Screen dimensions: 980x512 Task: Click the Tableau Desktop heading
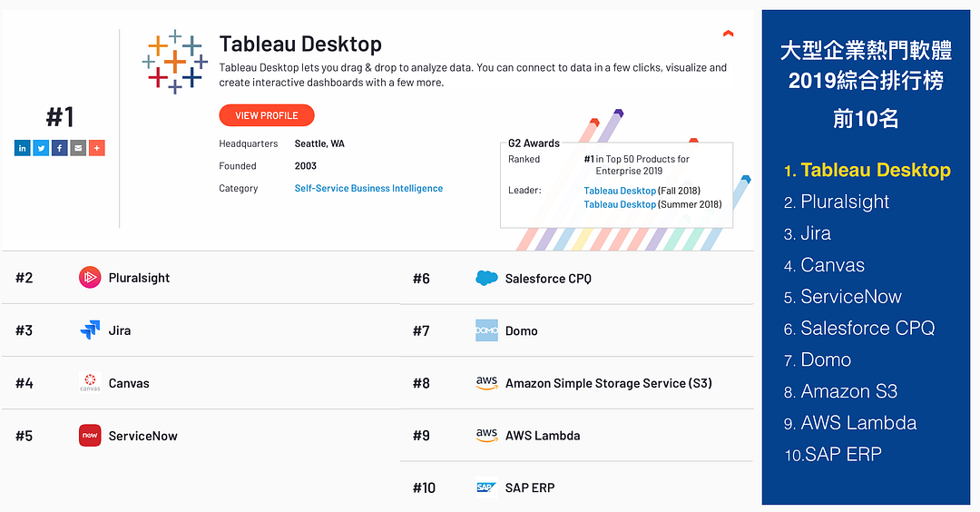tap(300, 44)
